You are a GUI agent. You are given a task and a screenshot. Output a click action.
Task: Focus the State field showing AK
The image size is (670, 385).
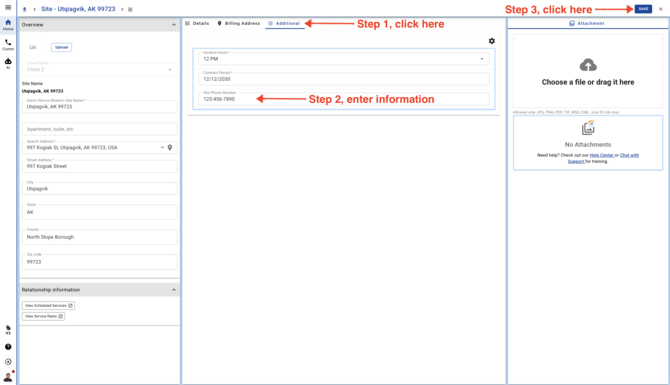click(100, 212)
